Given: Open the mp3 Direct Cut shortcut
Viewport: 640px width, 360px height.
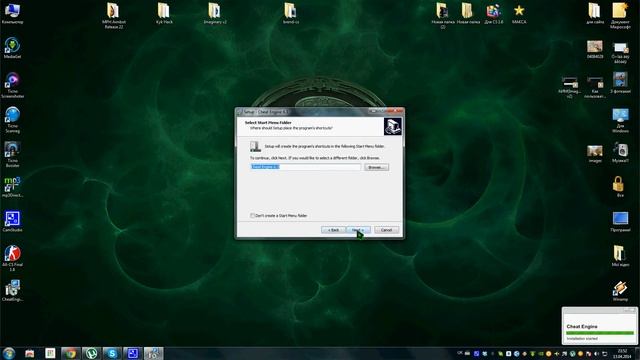Looking at the screenshot, I should coord(12,186).
